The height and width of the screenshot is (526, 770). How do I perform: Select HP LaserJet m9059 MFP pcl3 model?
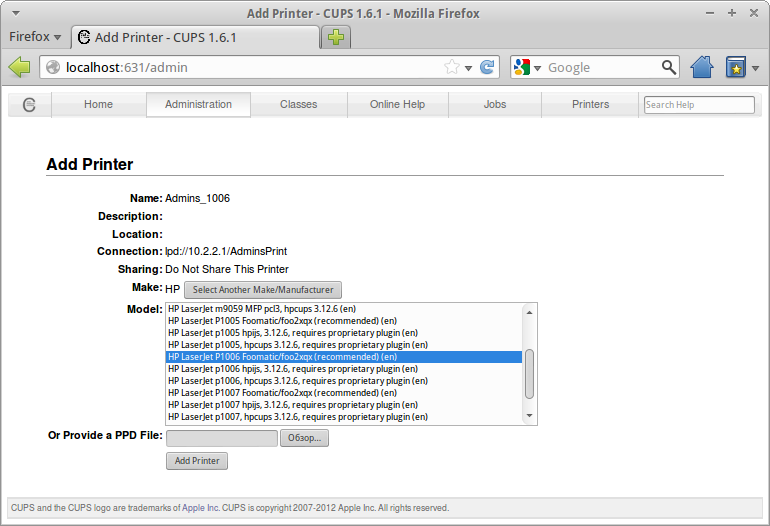[x=344, y=309]
